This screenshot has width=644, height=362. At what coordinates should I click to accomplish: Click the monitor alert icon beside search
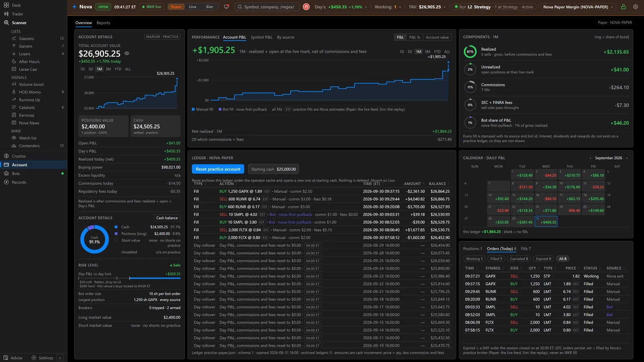pyautogui.click(x=226, y=7)
